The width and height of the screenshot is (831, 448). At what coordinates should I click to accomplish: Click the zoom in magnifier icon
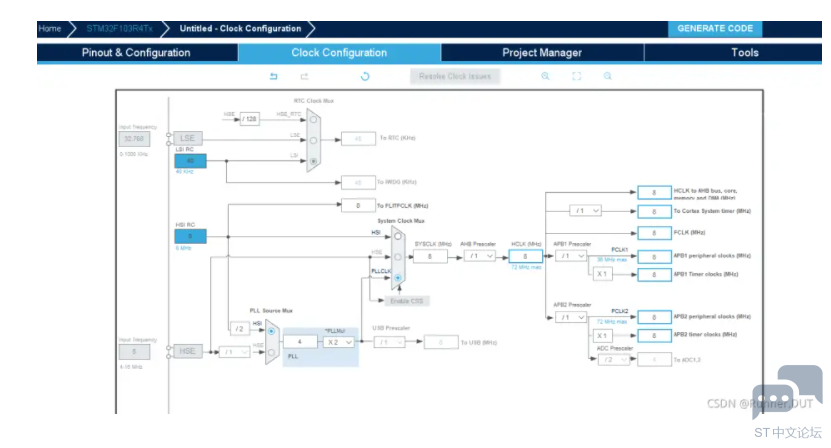[545, 76]
